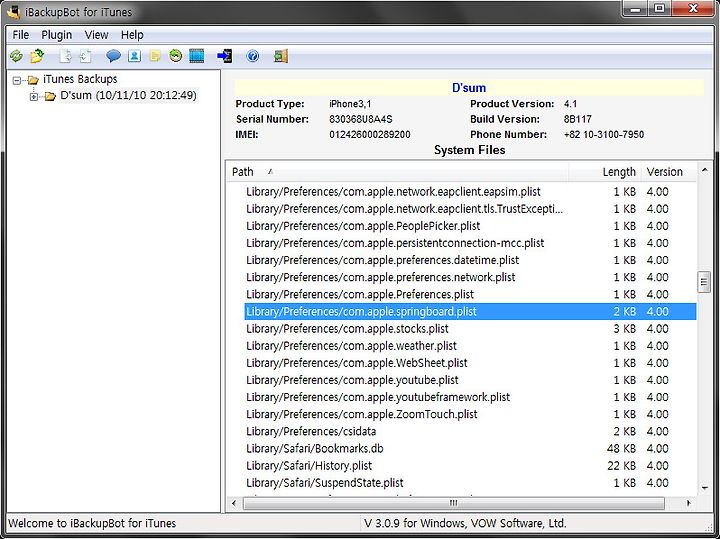Image resolution: width=720 pixels, height=539 pixels.
Task: Click the vertical scrollbar thumb
Action: (704, 282)
